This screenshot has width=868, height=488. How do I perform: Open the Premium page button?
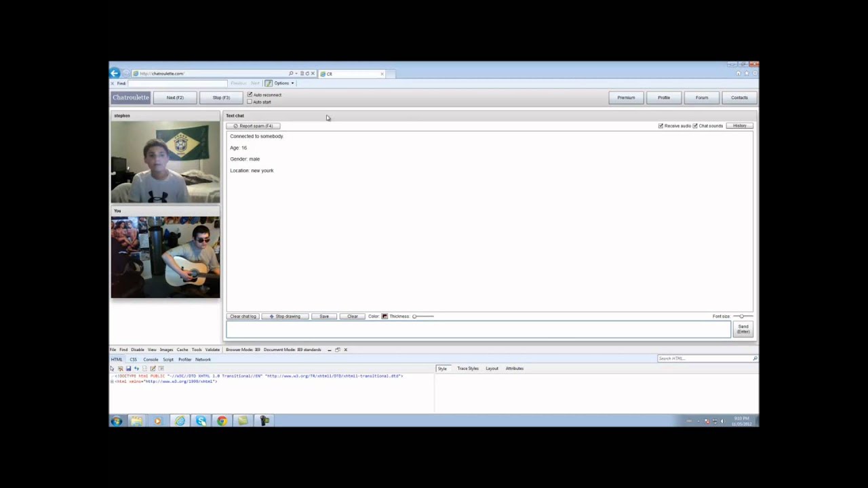click(626, 98)
